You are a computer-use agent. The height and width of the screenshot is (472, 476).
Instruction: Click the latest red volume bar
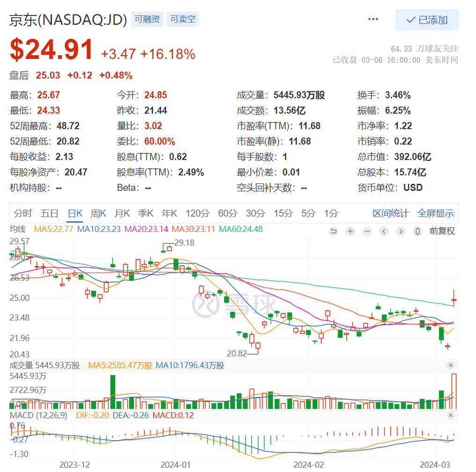tap(454, 391)
